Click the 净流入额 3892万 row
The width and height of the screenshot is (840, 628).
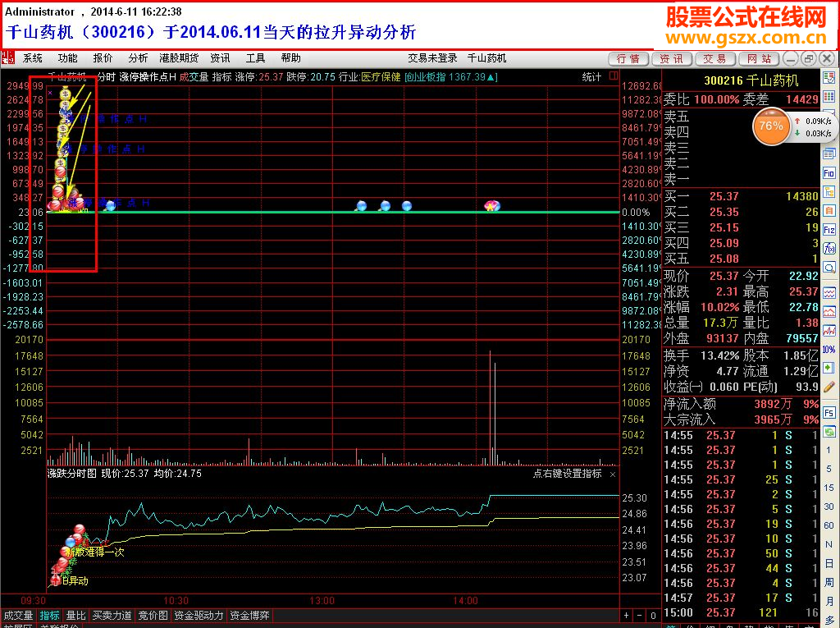point(742,404)
